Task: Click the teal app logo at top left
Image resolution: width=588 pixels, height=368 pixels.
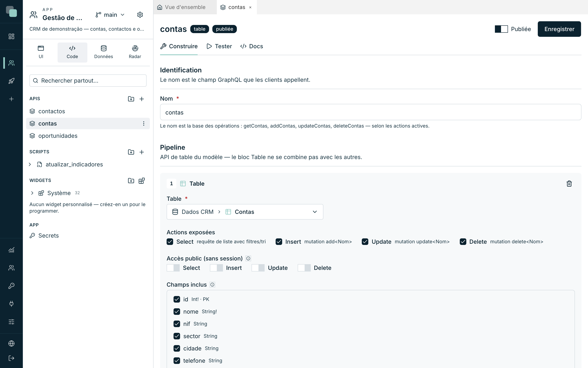Action: [x=11, y=11]
